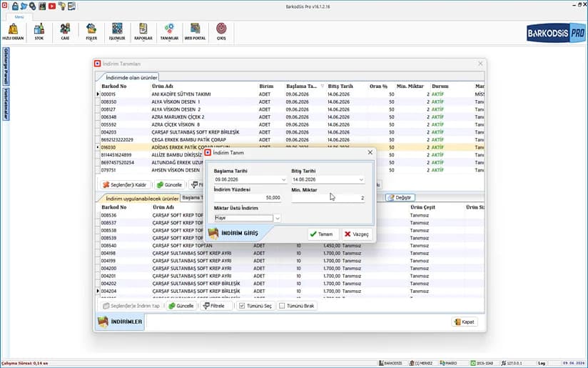This screenshot has height=368, width=588.
Task: Open the Hatırlatmalar side tab
Action: point(6,105)
